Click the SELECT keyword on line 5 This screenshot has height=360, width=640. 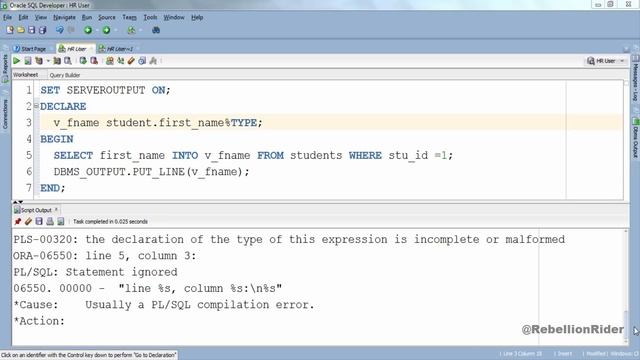tap(73, 155)
